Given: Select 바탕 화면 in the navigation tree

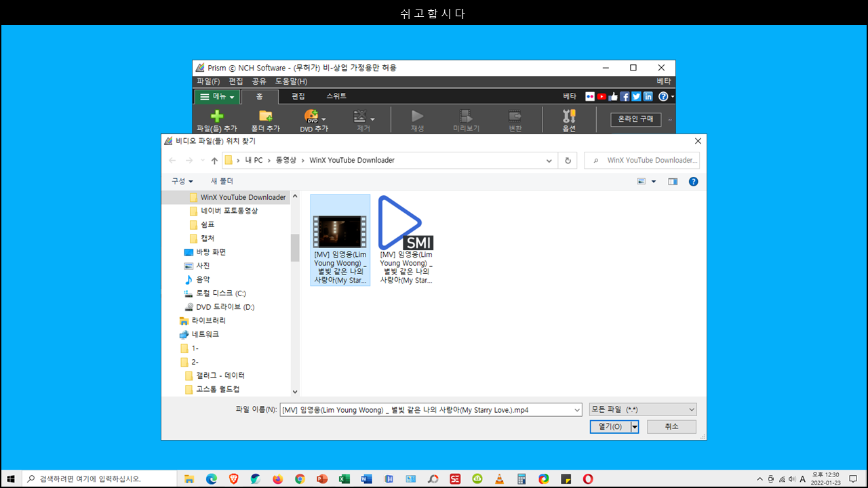Looking at the screenshot, I should pos(211,252).
